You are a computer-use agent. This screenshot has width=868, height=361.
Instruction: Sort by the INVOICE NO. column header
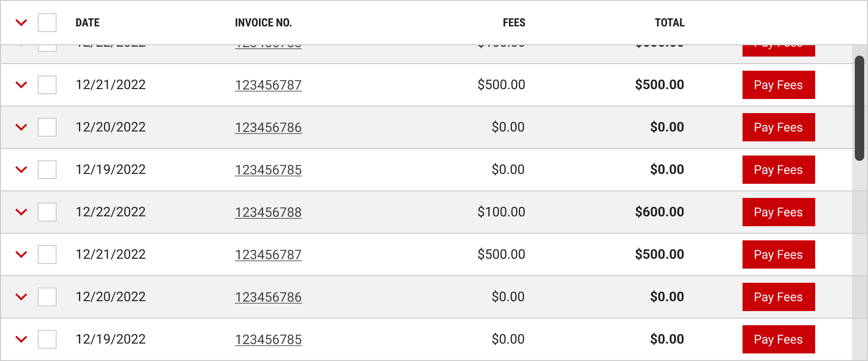pyautogui.click(x=263, y=23)
